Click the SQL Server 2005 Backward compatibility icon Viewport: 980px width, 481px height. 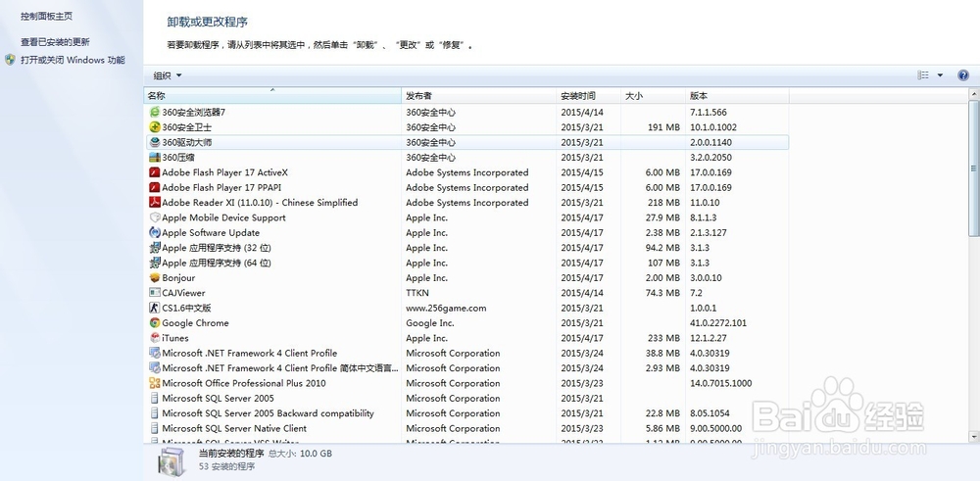(155, 413)
